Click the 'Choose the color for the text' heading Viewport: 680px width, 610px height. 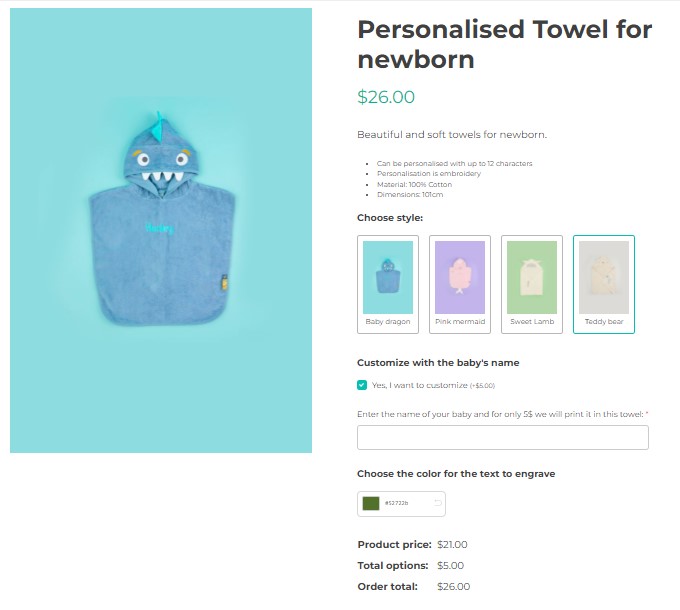(456, 474)
